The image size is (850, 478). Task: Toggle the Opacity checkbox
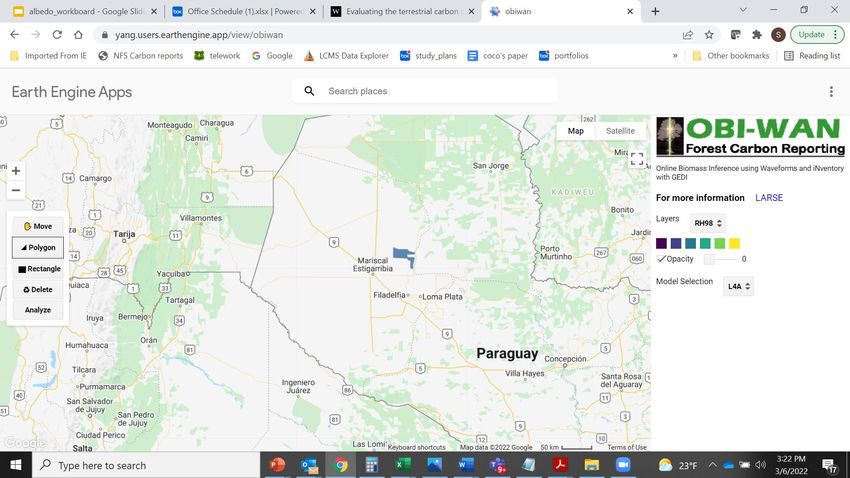661,259
